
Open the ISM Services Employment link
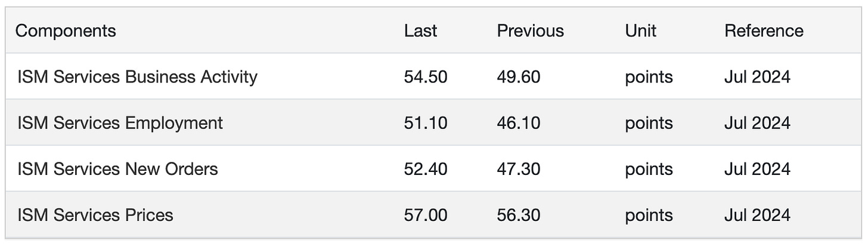click(x=120, y=123)
